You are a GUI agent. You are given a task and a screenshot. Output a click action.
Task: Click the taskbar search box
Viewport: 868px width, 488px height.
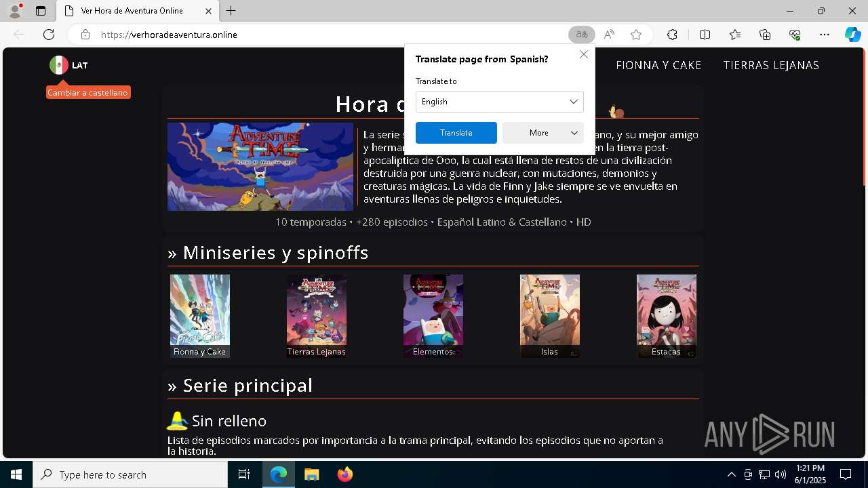(130, 474)
